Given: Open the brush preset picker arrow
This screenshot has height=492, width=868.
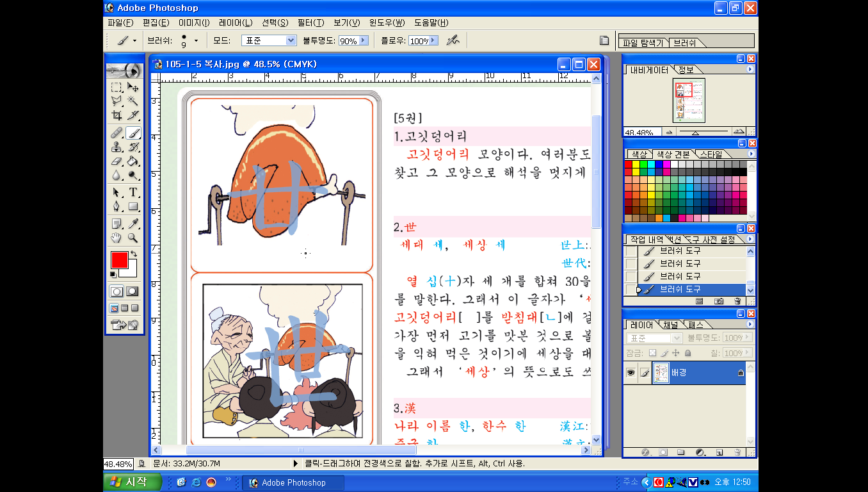Looking at the screenshot, I should coord(196,40).
